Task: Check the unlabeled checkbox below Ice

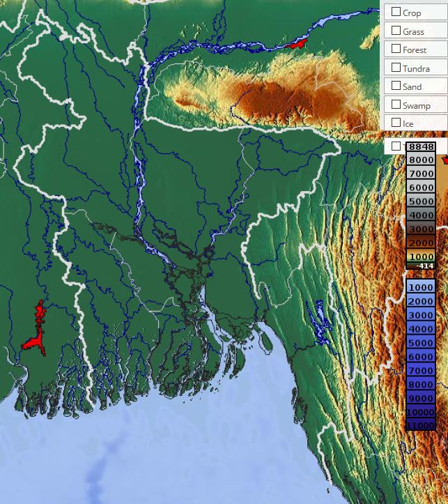Action: [x=396, y=146]
